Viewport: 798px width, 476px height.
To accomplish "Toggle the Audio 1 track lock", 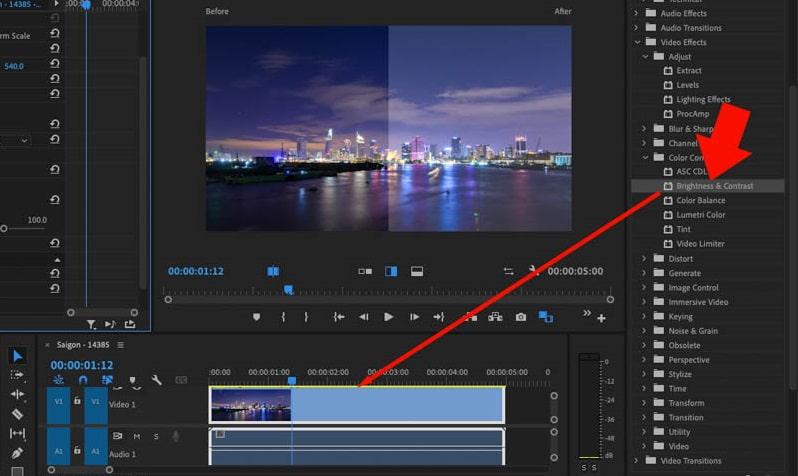I will (x=77, y=451).
